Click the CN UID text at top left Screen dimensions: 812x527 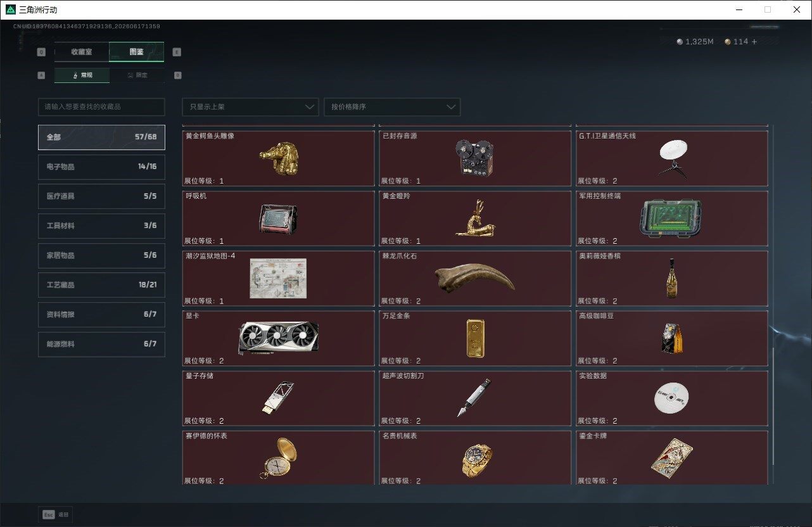click(87, 27)
